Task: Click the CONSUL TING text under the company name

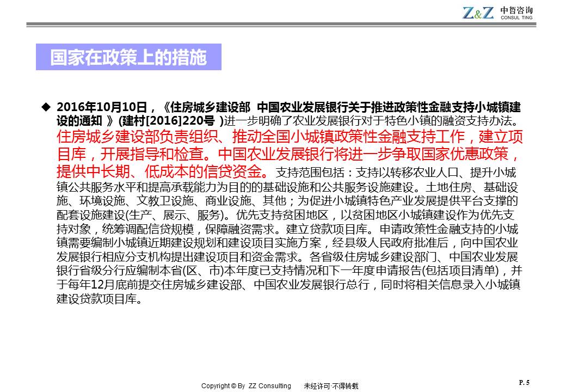Action: [516, 18]
